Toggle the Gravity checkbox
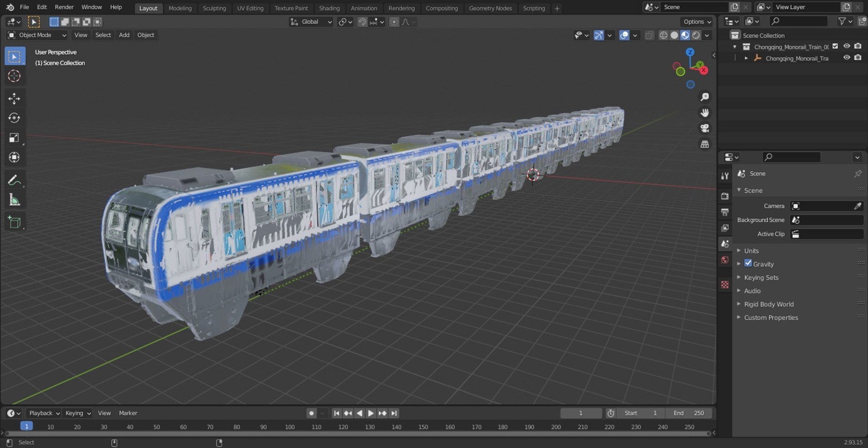Screen dimensions: 868x448 tap(748, 264)
